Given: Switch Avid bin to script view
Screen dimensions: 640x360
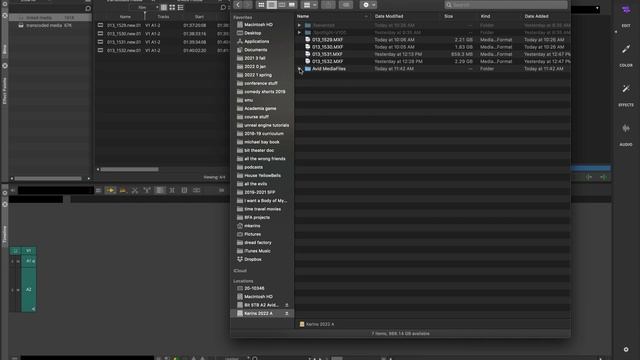Looking at the screenshot, I should [x=180, y=7].
